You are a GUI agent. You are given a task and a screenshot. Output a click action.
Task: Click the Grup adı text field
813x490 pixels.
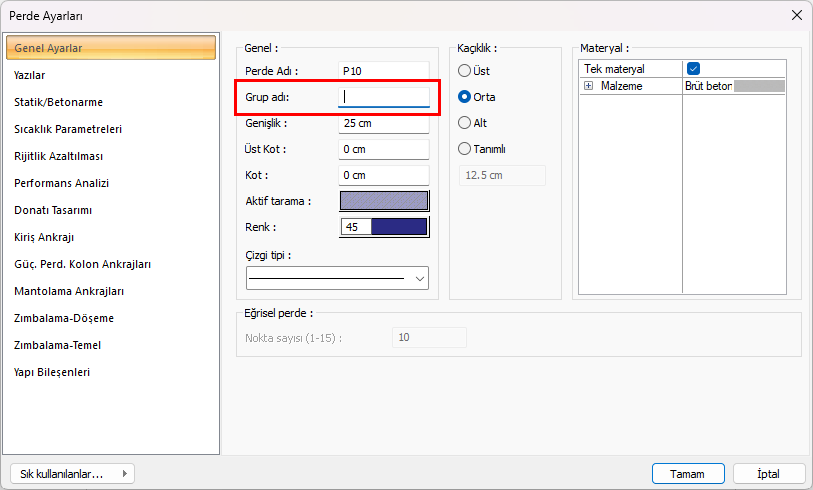[384, 97]
